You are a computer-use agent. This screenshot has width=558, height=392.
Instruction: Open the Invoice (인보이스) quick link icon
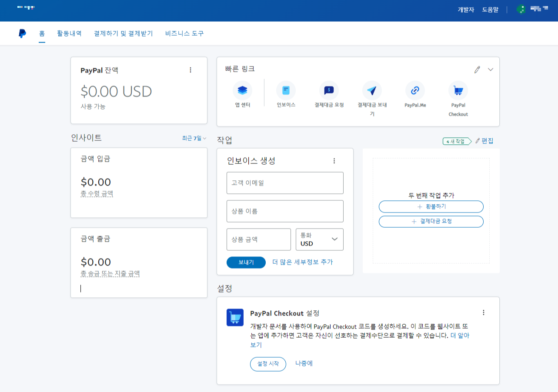pos(286,90)
